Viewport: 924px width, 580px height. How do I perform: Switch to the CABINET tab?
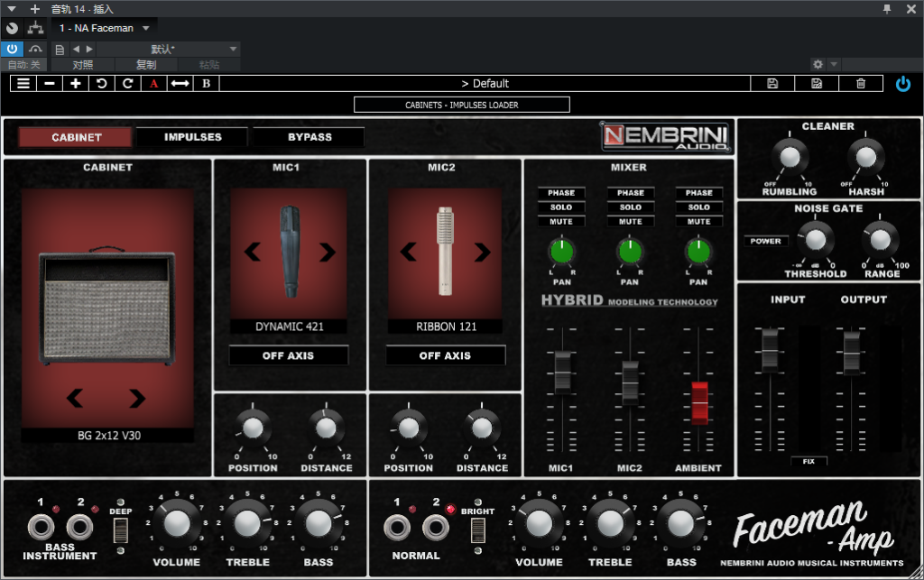click(x=76, y=137)
